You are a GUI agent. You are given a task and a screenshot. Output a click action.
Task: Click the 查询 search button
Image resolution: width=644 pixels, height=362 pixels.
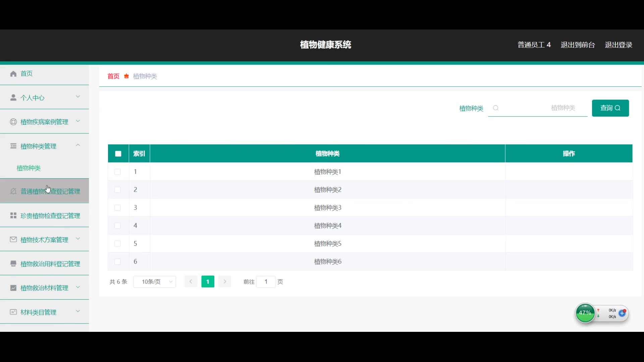pyautogui.click(x=610, y=108)
